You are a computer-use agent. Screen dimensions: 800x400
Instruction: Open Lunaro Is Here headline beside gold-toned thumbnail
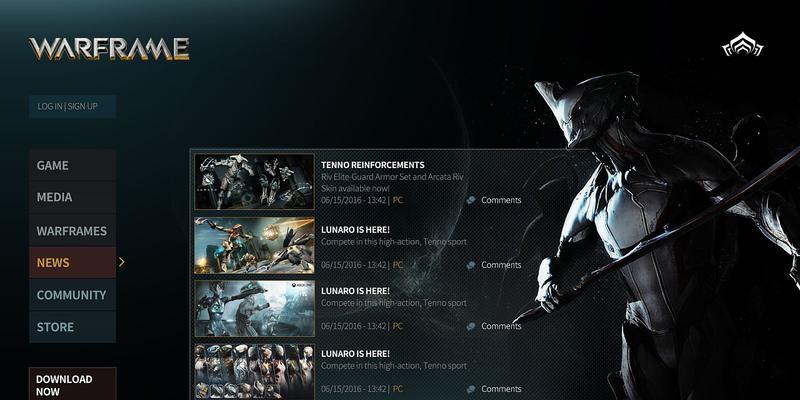pyautogui.click(x=355, y=230)
